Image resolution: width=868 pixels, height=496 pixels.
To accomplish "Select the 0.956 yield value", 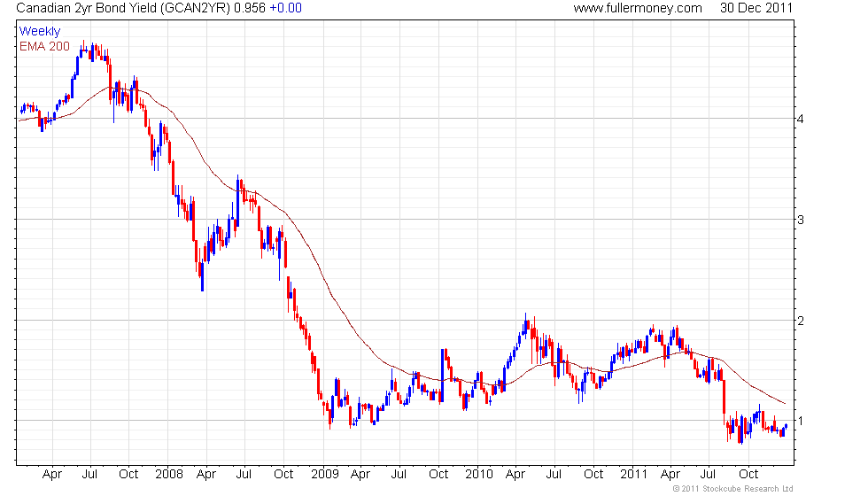I will (250, 8).
